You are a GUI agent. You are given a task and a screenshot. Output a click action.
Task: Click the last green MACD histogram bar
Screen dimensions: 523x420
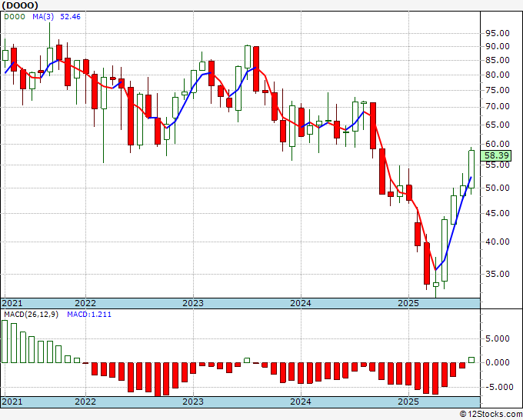pyautogui.click(x=471, y=360)
